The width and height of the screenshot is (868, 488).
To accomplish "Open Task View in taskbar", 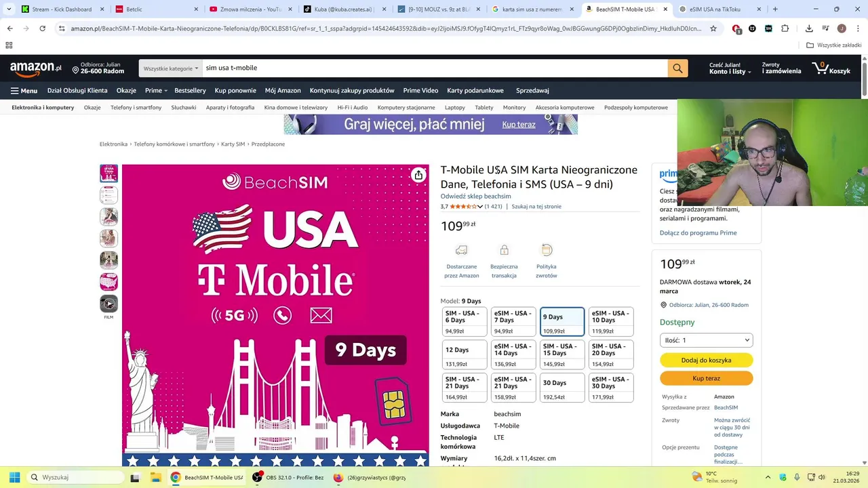I will [135, 477].
